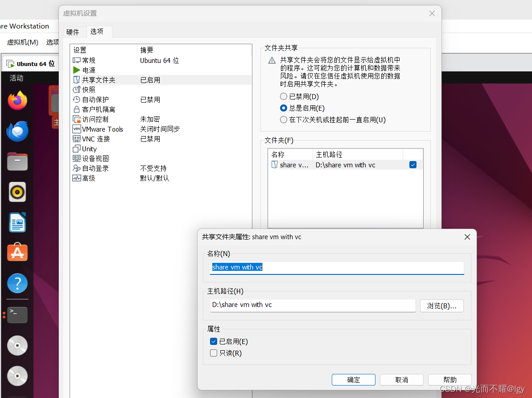This screenshot has width=532, height=398.
Task: Click the 设置 column header
Action: (103, 50)
